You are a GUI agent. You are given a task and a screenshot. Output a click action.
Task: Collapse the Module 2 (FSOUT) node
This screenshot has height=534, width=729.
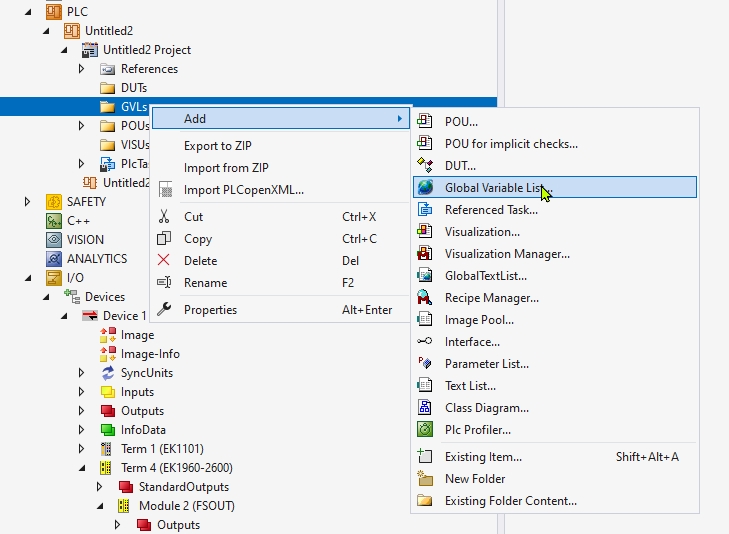tap(100, 507)
